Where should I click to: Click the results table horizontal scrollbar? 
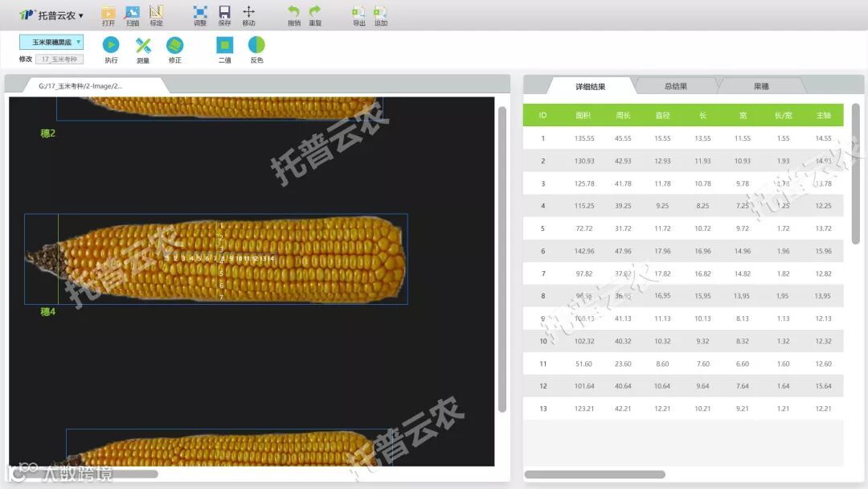click(595, 475)
